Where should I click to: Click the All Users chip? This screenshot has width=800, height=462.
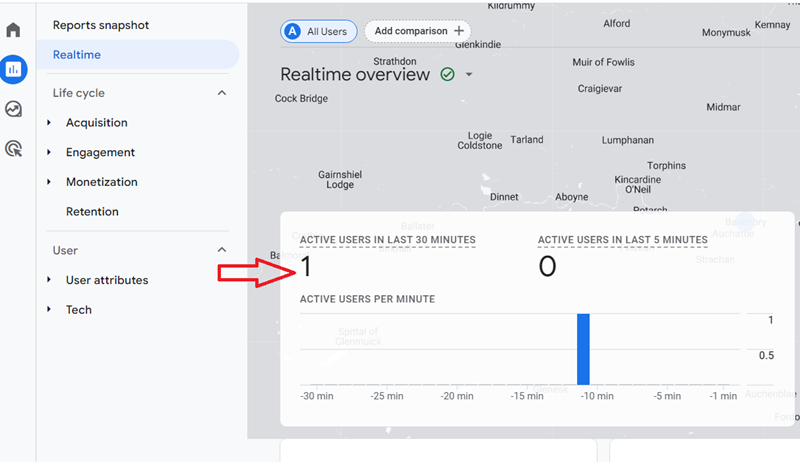[x=318, y=31]
